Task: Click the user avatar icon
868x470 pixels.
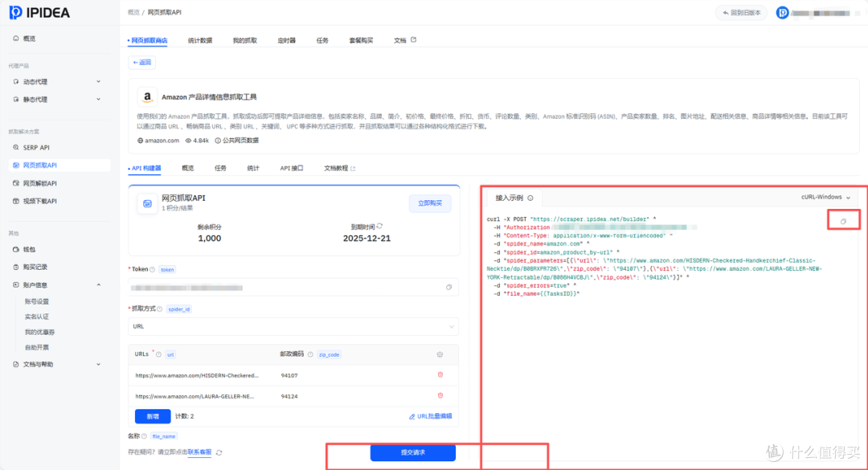Action: click(x=782, y=13)
